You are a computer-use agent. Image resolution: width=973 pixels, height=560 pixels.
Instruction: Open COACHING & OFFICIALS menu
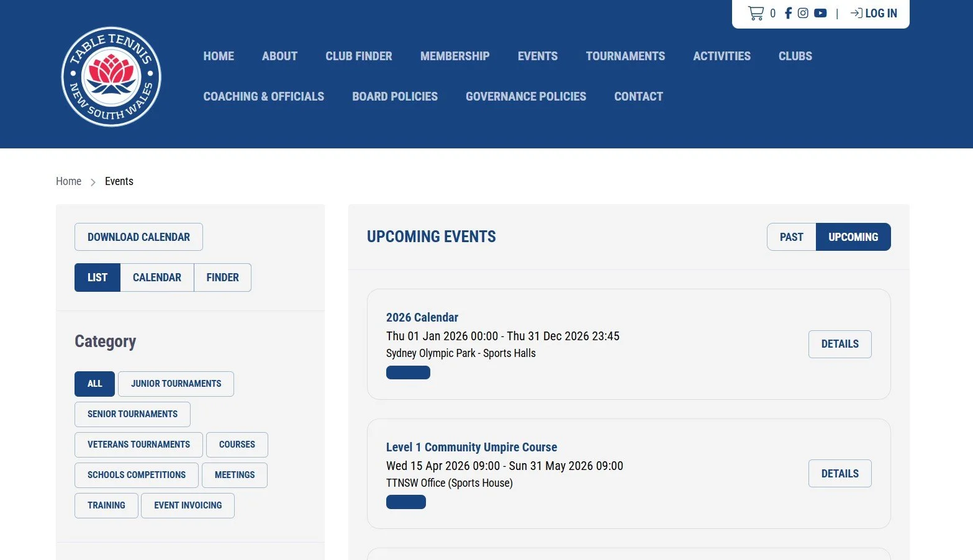click(264, 96)
